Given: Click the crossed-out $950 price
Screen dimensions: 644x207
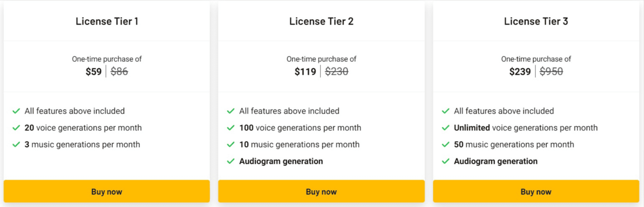Looking at the screenshot, I should tap(551, 71).
